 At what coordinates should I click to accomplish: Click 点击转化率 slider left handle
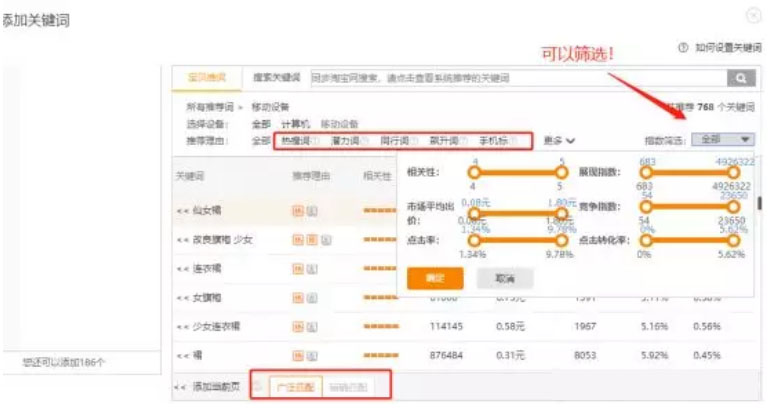tap(646, 240)
